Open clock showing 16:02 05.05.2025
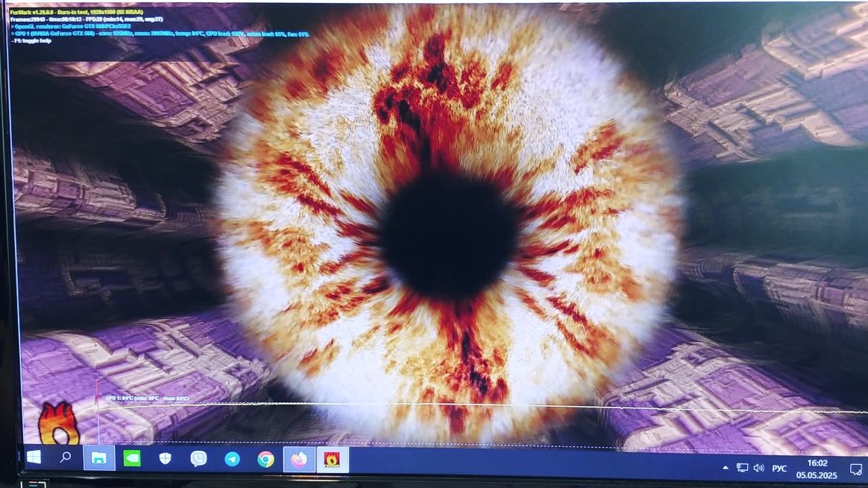 click(x=817, y=469)
